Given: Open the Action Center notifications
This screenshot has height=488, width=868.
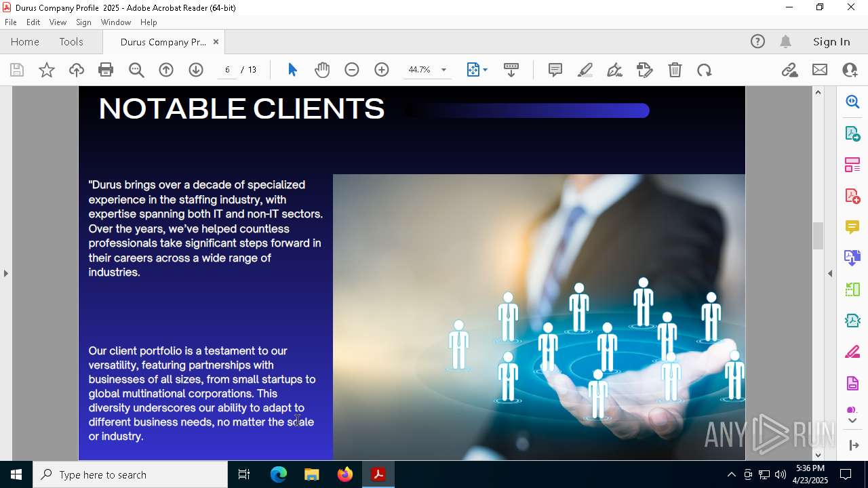Looking at the screenshot, I should pos(846,474).
